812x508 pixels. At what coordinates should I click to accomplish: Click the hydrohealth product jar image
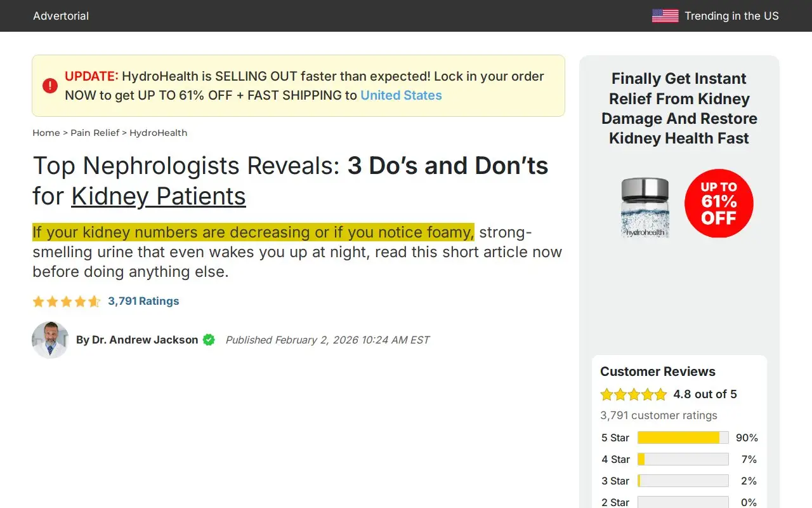[646, 208]
